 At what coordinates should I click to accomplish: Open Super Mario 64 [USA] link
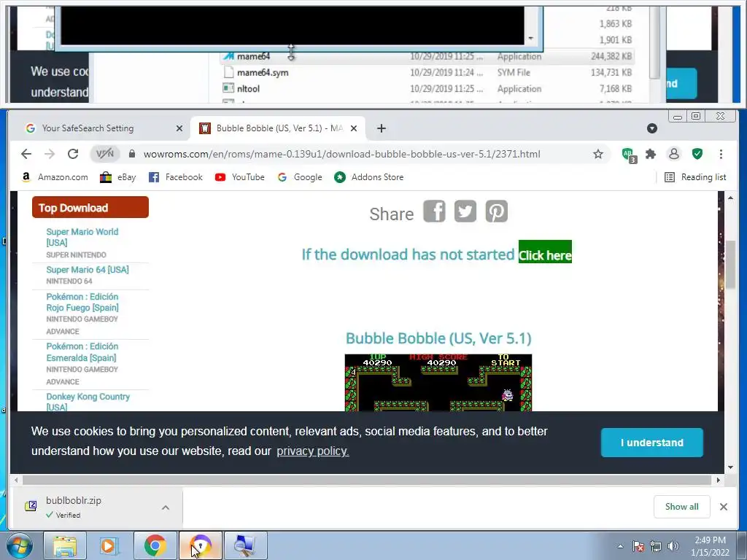click(x=88, y=270)
